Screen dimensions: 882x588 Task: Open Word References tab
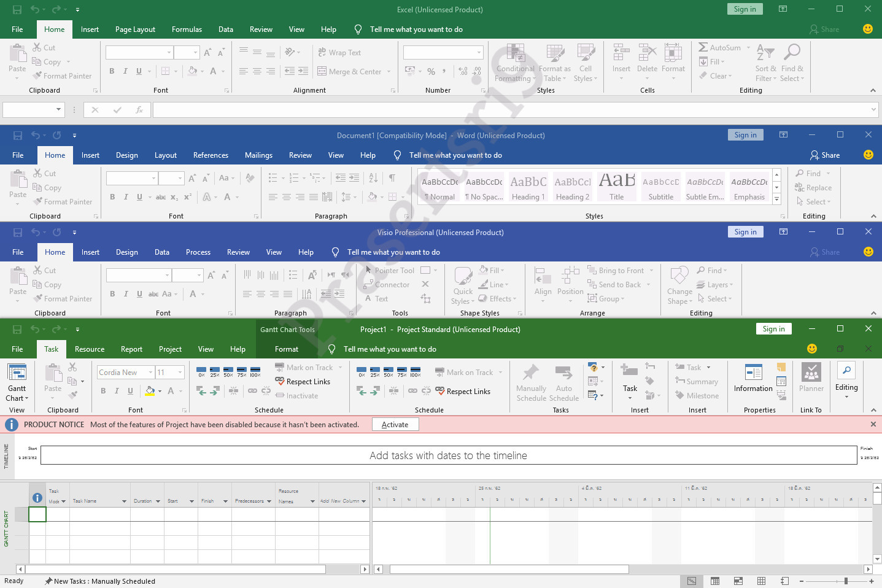[x=211, y=155]
